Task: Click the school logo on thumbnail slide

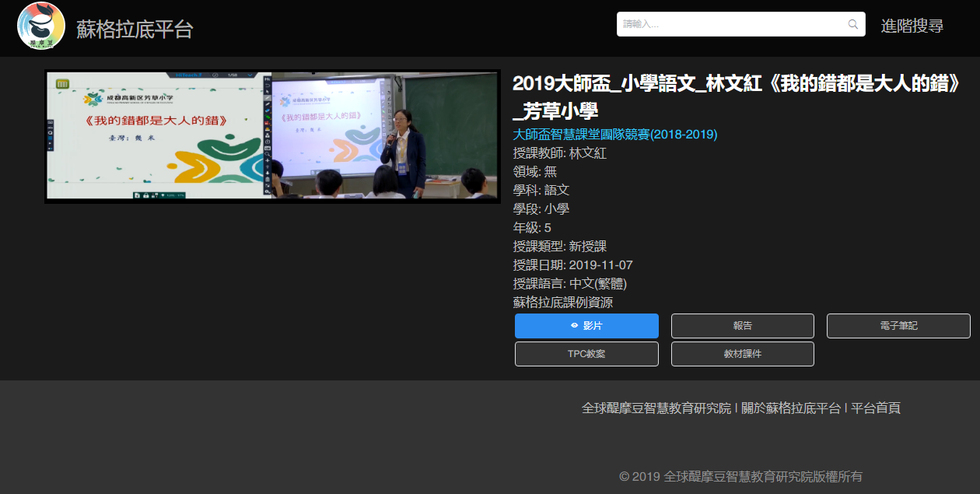Action: pos(93,100)
